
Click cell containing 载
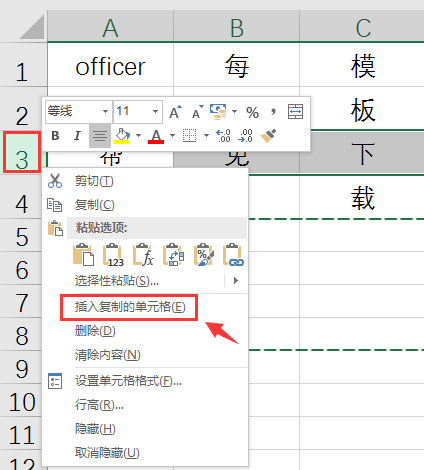point(362,197)
